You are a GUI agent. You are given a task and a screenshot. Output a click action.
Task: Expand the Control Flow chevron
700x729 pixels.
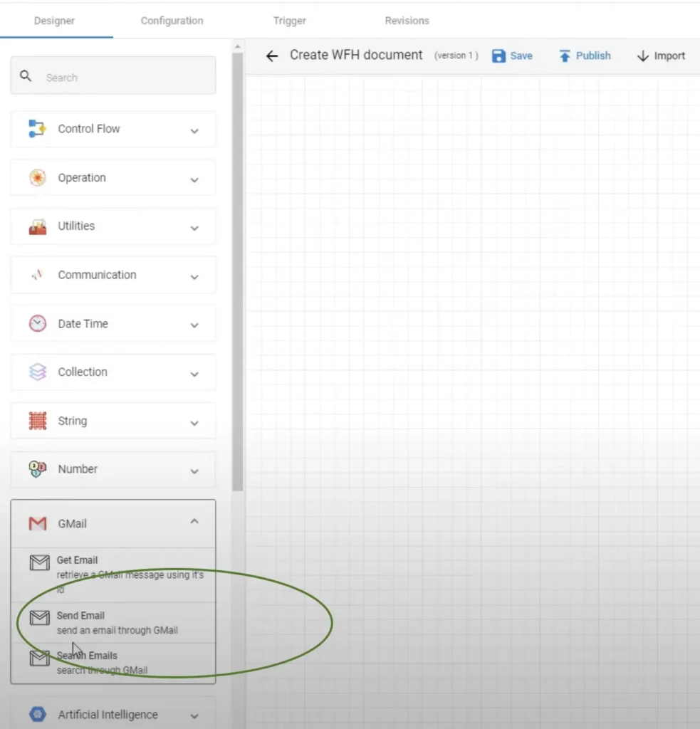[x=194, y=131]
